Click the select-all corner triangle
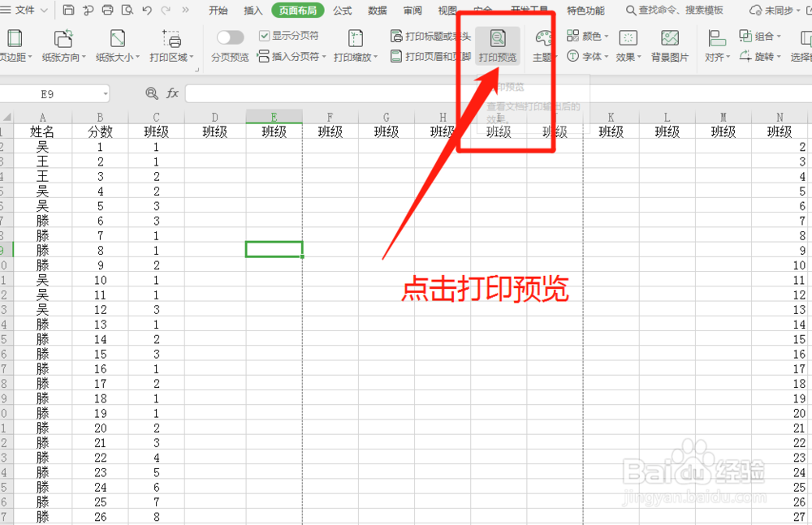Viewport: 812px width, 525px height. point(6,117)
